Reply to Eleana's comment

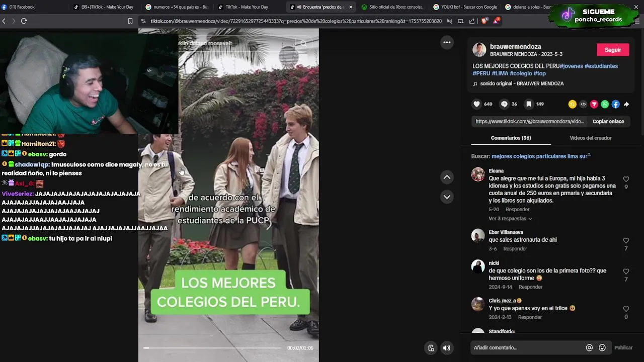517,209
